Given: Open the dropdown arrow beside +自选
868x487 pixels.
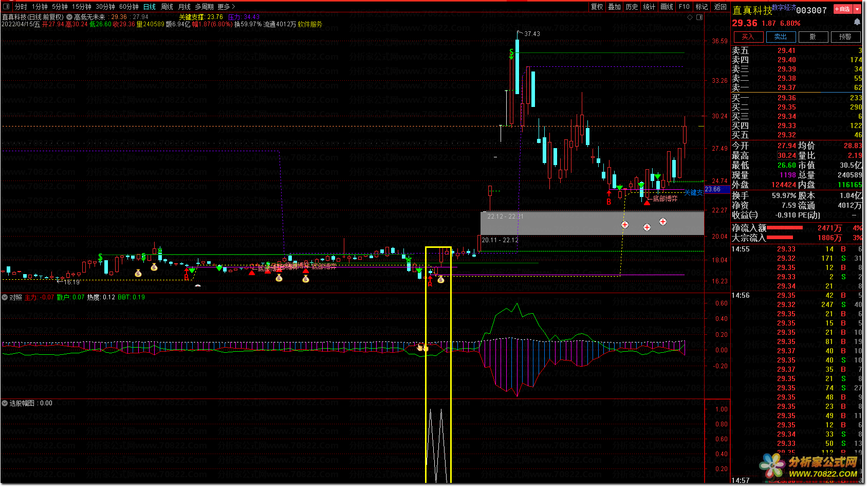Looking at the screenshot, I should [x=857, y=9].
